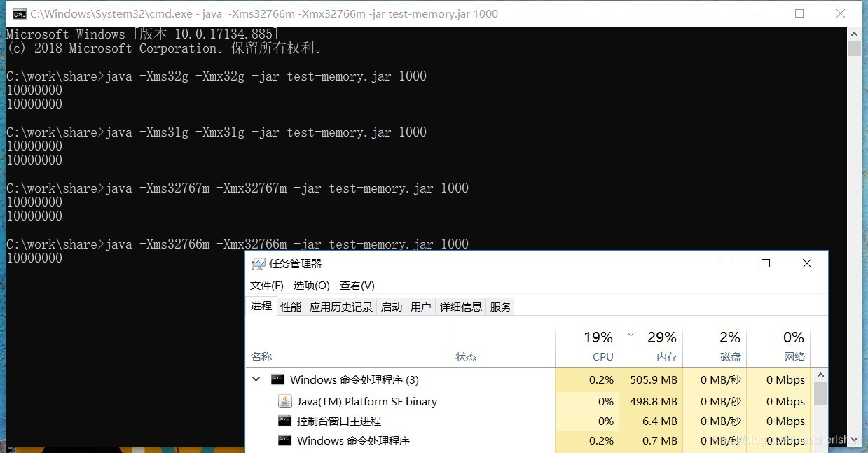This screenshot has width=868, height=453.
Task: Select the Java(TM) Platform SE binary row
Action: coord(529,402)
